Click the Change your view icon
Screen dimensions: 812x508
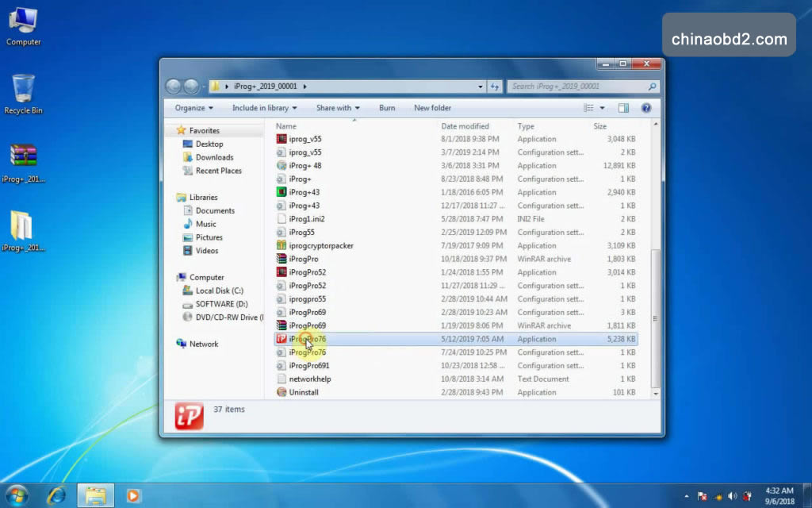(588, 108)
